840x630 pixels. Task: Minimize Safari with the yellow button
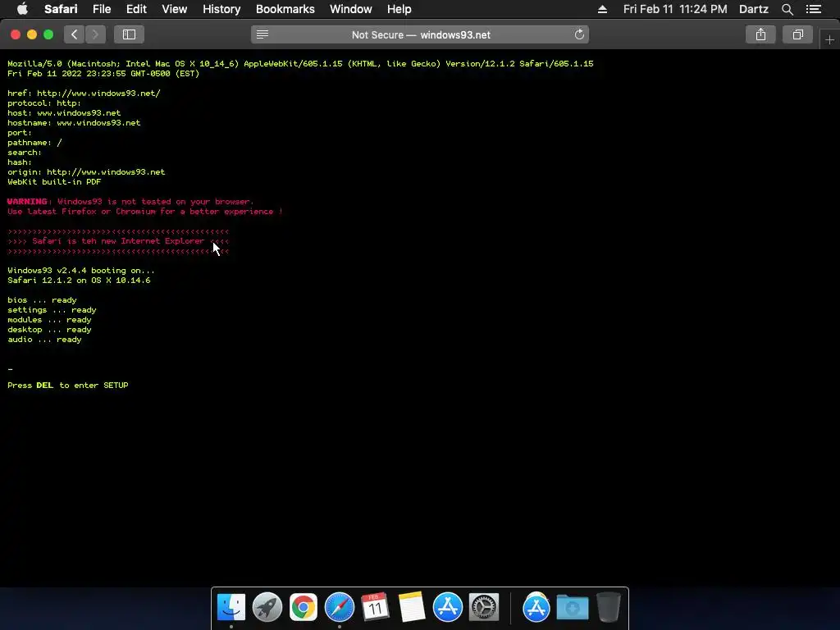click(x=32, y=34)
